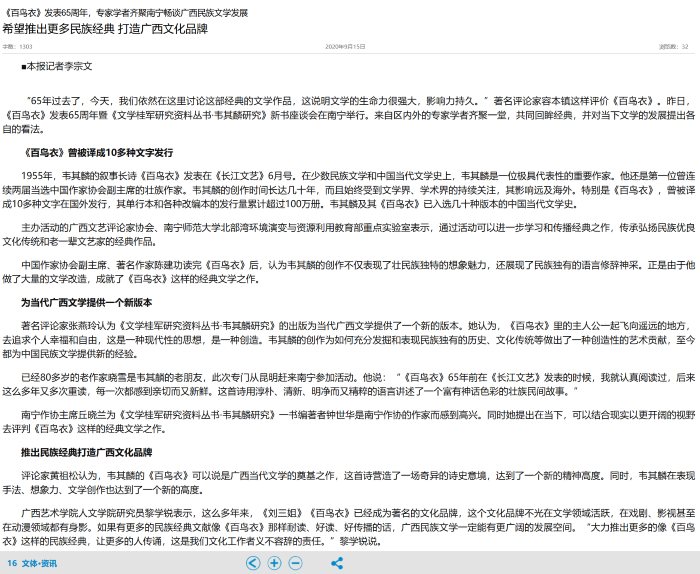Viewport: 700px width, 574px height.
Task: Open the 16 文体·资讯 page section link
Action: click(x=32, y=563)
